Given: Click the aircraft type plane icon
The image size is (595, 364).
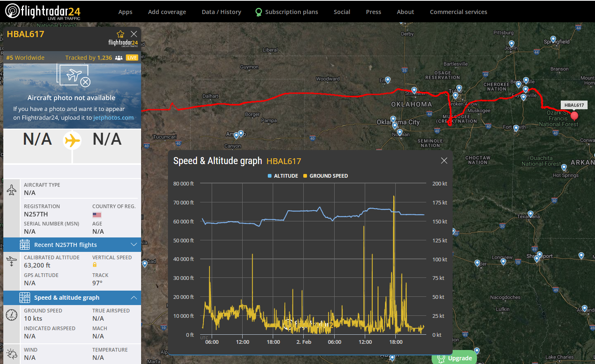Looking at the screenshot, I should pyautogui.click(x=12, y=189).
